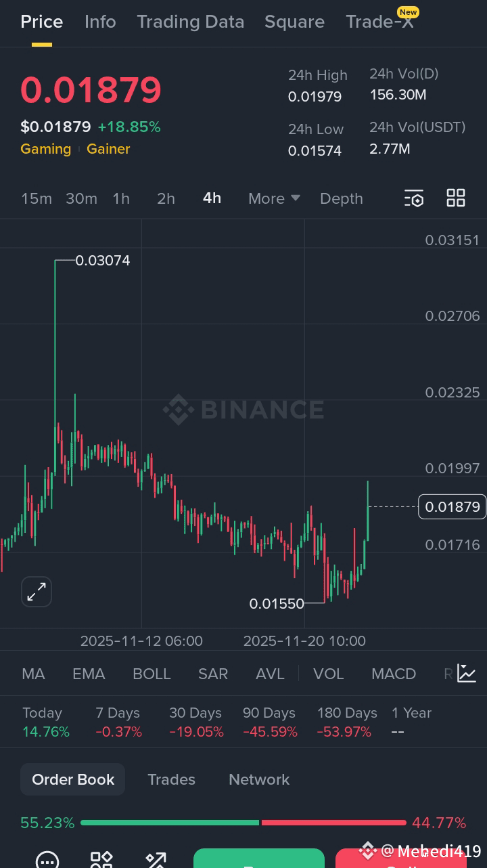Tap the 24h Vol(USDT) value 2.77M
Image resolution: width=487 pixels, height=868 pixels.
(390, 148)
